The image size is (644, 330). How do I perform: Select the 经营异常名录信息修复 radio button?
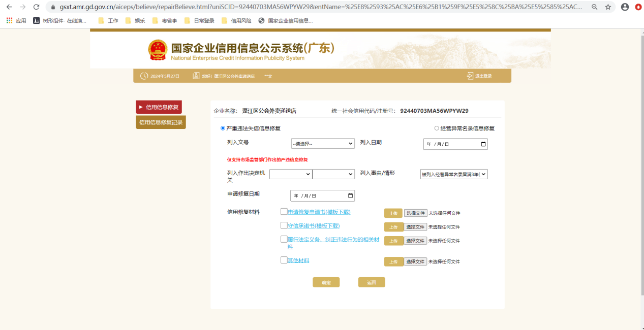click(436, 128)
